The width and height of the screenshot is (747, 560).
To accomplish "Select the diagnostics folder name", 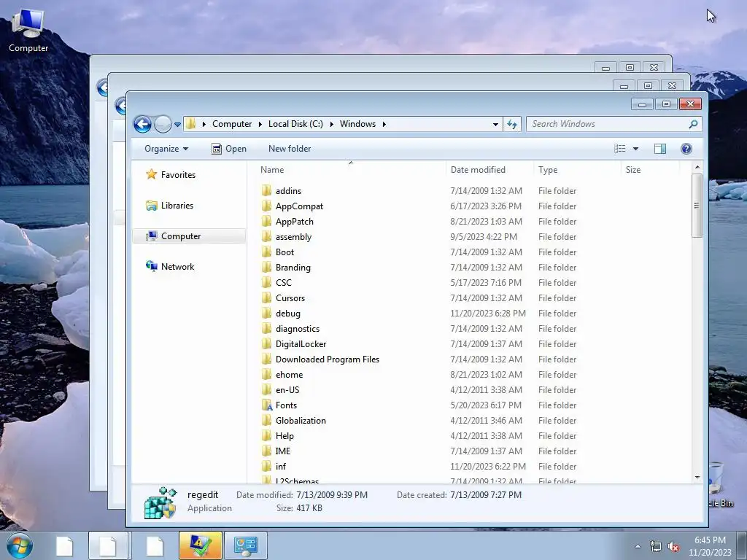I will [298, 329].
